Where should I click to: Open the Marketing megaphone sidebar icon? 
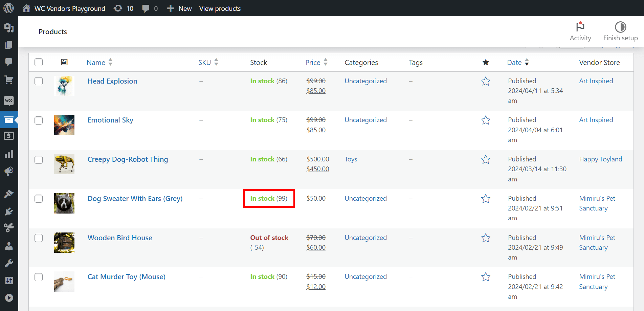pos(9,171)
